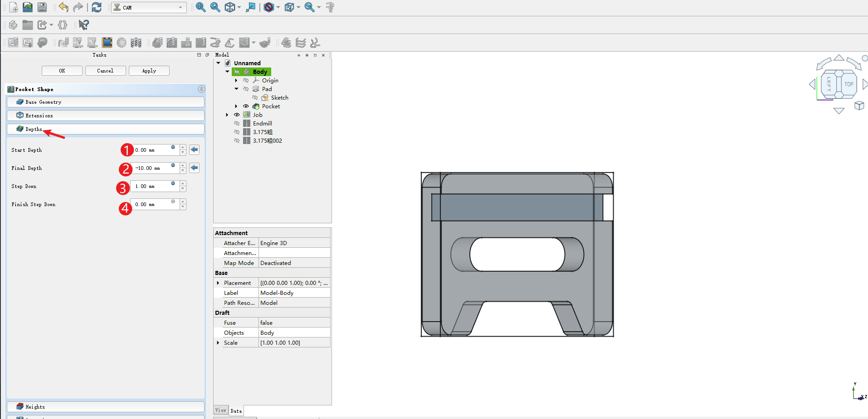Hide the Pocket item using its eye icon

coord(246,106)
